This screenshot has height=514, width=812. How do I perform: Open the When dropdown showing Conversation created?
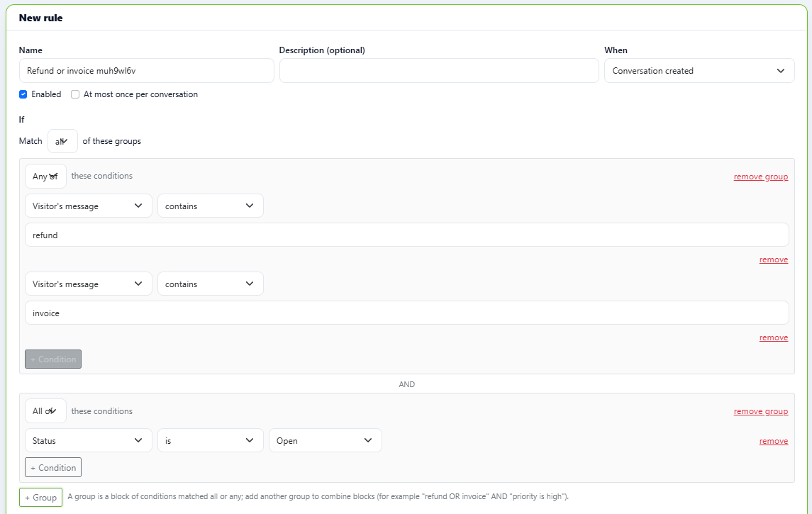[x=699, y=70]
